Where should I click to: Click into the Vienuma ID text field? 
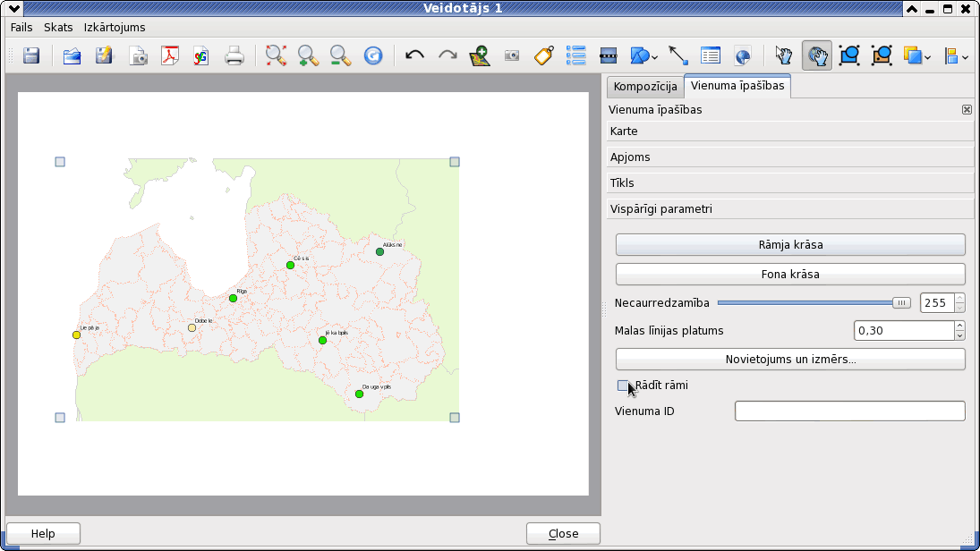pos(850,411)
